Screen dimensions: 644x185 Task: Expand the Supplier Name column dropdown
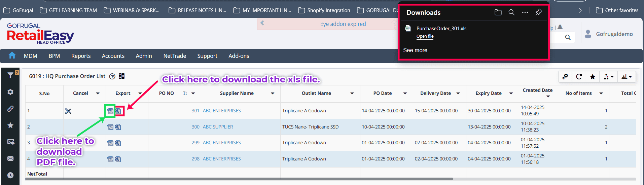(273, 94)
